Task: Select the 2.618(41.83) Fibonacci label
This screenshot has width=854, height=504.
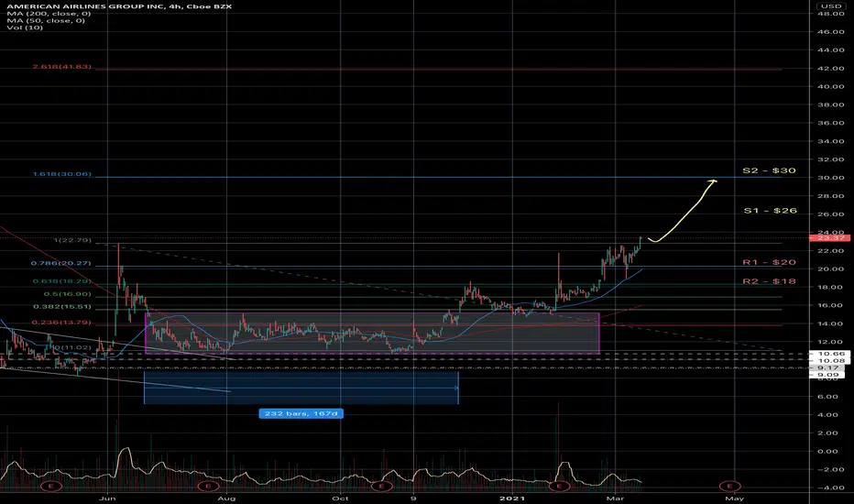Action: 61,67
